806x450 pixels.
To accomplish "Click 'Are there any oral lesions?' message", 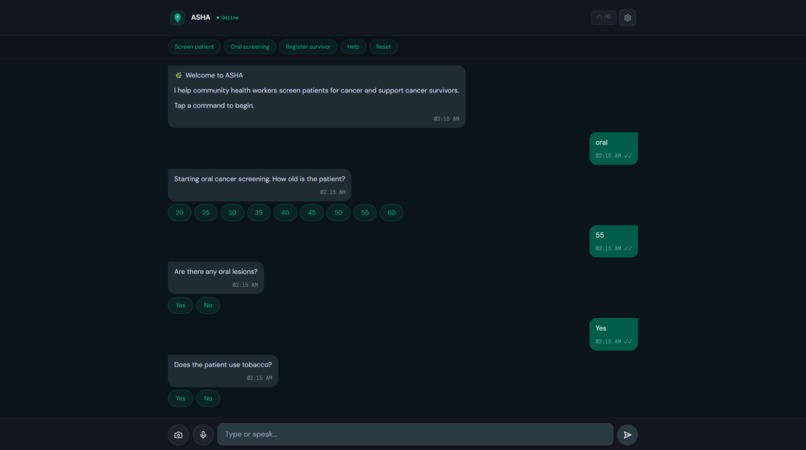I will (215, 278).
